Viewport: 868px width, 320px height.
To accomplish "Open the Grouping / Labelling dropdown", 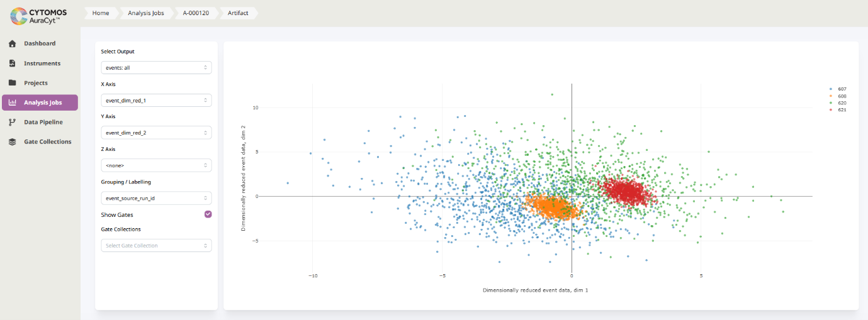I will 156,198.
